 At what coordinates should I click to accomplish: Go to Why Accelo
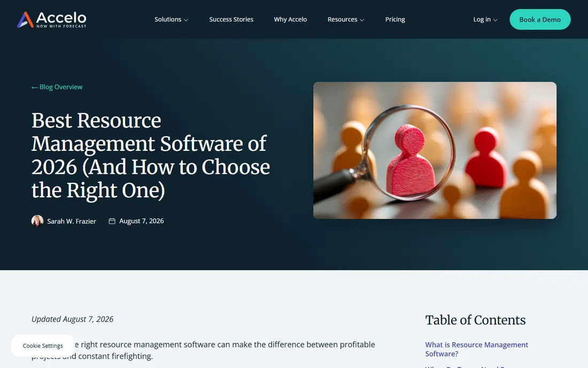[x=290, y=19]
